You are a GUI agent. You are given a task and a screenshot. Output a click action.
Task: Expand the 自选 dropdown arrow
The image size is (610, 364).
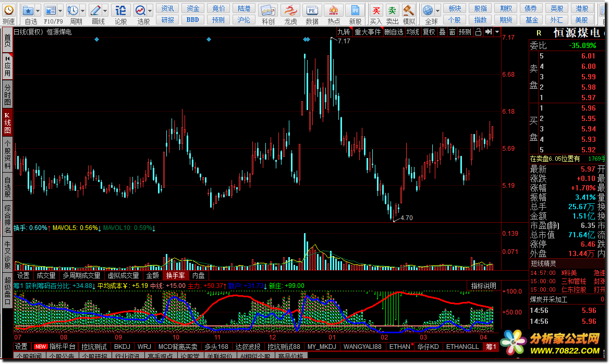coord(38,11)
